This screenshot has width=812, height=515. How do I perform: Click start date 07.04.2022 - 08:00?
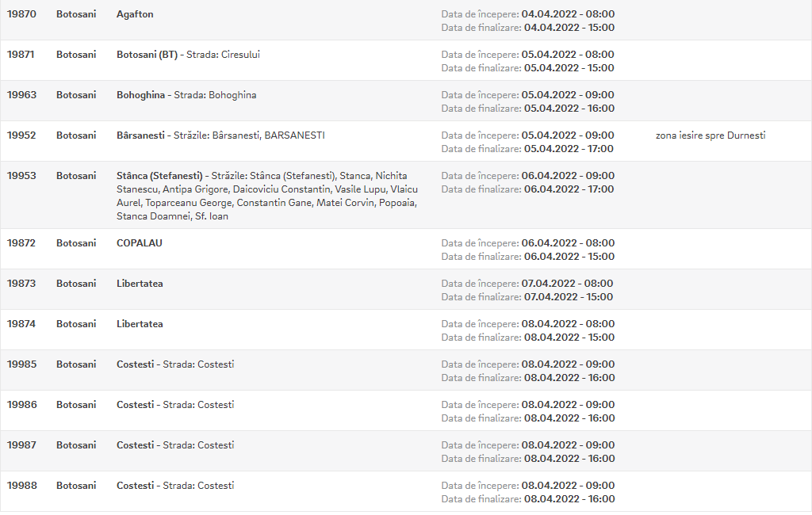(x=567, y=284)
